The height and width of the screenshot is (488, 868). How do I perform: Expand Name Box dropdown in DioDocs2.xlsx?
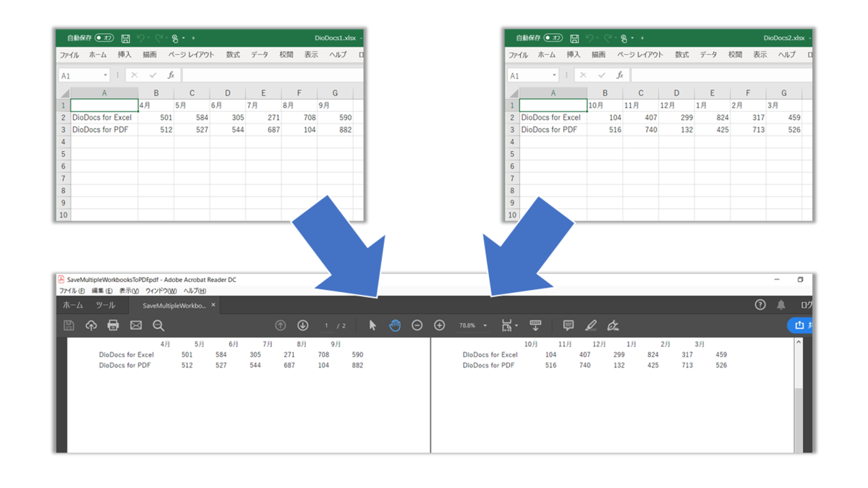pos(555,75)
